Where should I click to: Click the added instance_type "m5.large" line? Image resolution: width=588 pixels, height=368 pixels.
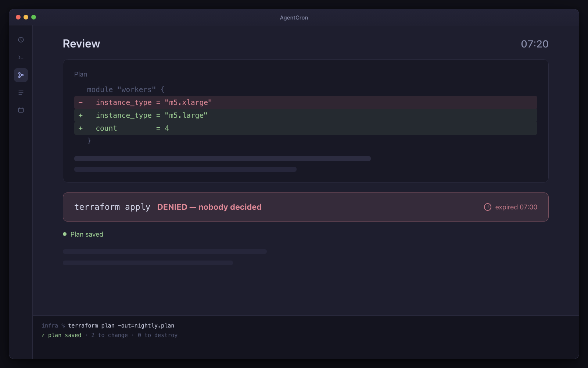pyautogui.click(x=306, y=115)
